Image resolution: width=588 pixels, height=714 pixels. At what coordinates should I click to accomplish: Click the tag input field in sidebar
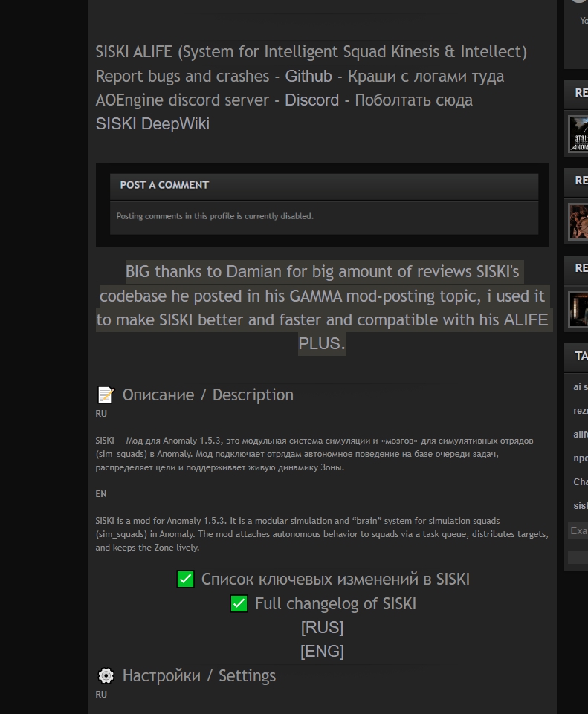pos(578,530)
